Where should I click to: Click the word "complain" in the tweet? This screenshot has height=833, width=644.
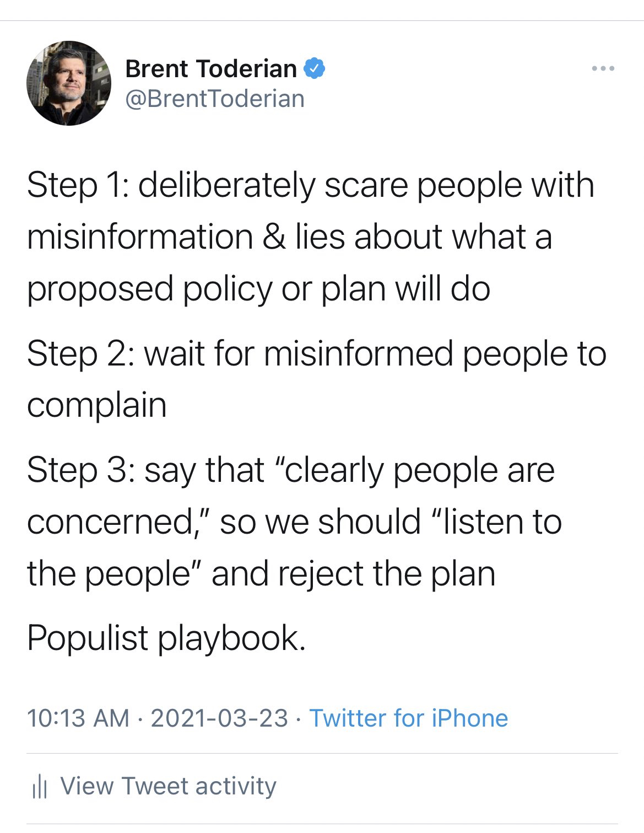[96, 405]
